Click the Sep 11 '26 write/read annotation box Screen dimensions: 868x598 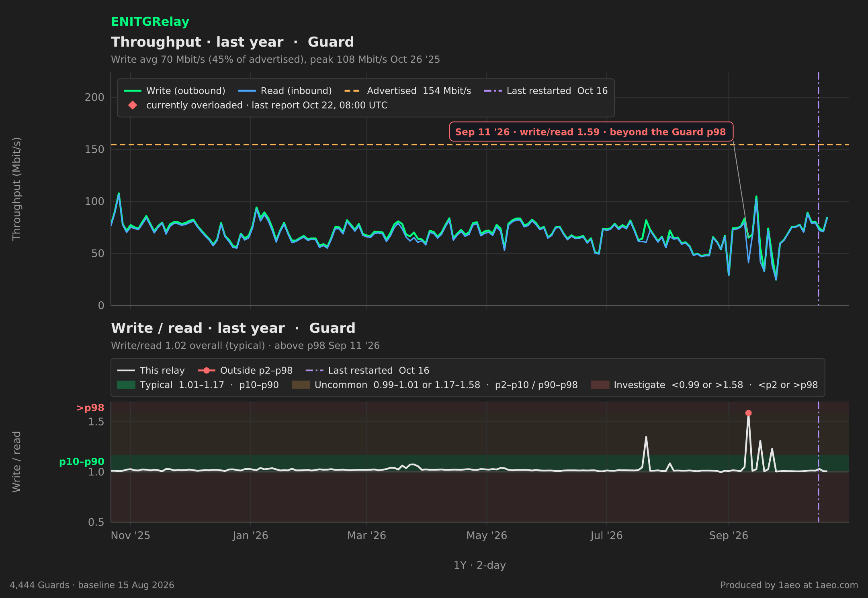[x=591, y=132]
